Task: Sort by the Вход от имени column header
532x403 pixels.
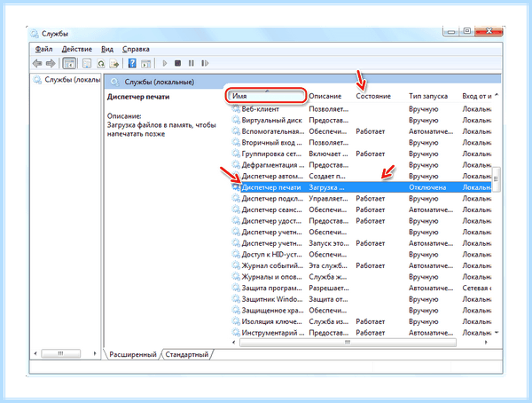Action: point(477,96)
